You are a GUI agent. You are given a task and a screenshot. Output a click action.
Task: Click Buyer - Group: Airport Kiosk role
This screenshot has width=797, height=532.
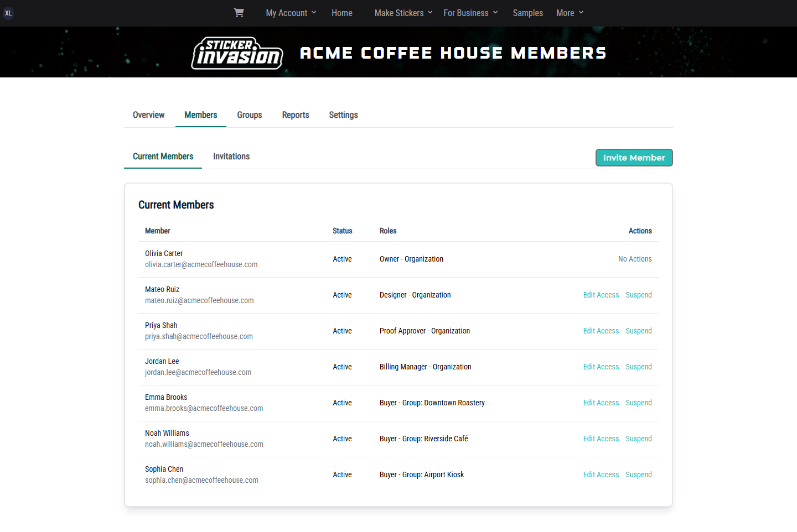click(x=422, y=474)
